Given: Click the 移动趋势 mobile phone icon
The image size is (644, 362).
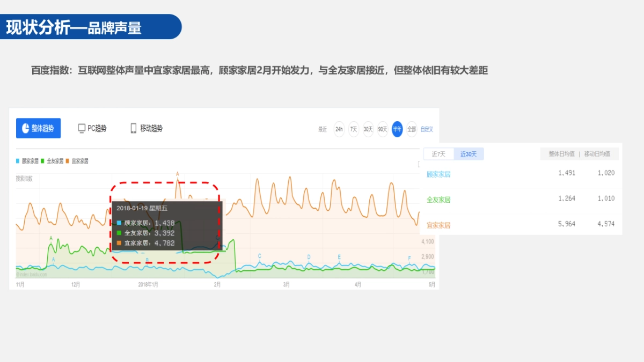Looking at the screenshot, I should click(x=132, y=128).
